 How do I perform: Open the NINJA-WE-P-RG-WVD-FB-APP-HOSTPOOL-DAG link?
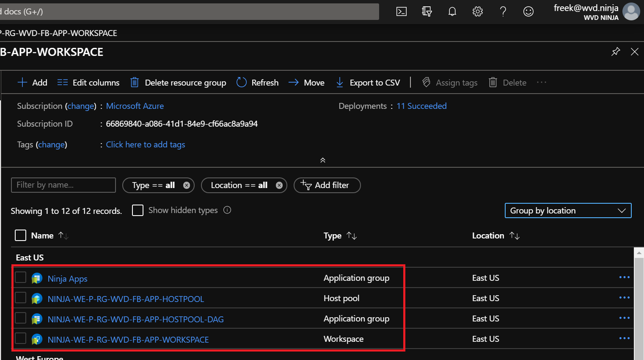pos(135,319)
